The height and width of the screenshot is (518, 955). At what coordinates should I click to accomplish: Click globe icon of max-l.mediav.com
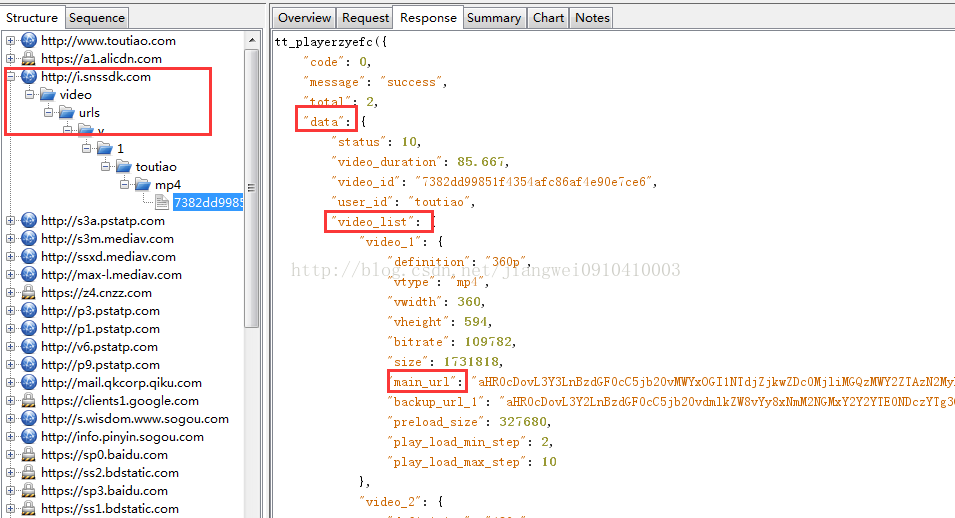pos(29,275)
